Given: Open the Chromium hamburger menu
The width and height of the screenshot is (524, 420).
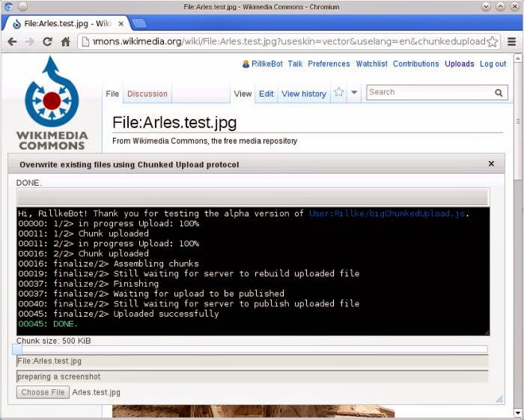Looking at the screenshot, I should (511, 41).
